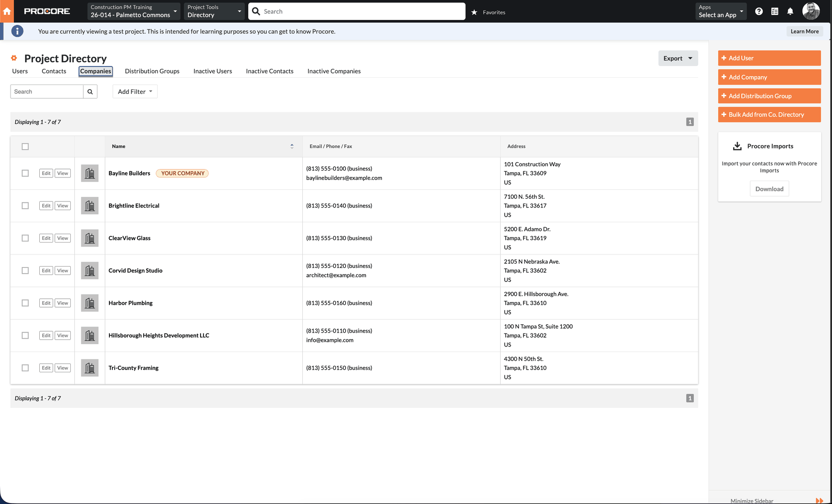Open the notifications bell icon
Viewport: 832px width, 504px height.
point(790,12)
